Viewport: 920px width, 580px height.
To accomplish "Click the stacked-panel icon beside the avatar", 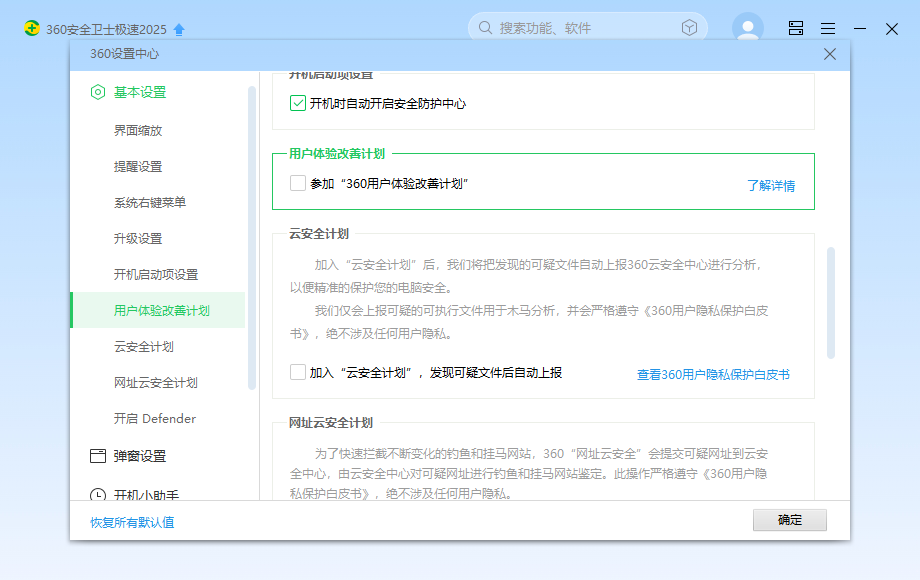I will click(796, 28).
